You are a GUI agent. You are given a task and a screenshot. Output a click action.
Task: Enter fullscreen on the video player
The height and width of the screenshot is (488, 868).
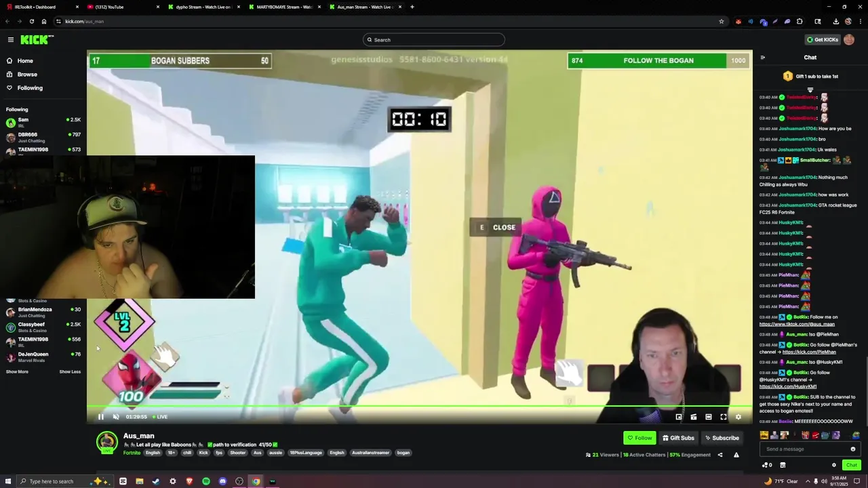pos(724,417)
